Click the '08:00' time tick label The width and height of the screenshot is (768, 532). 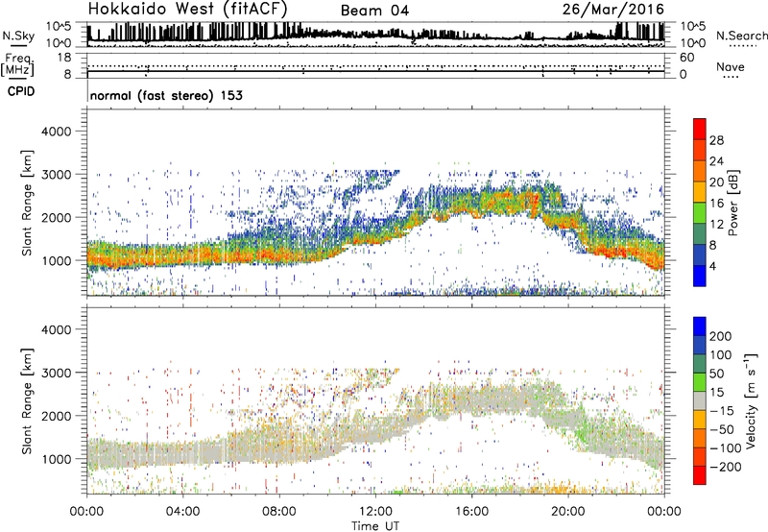(x=278, y=512)
